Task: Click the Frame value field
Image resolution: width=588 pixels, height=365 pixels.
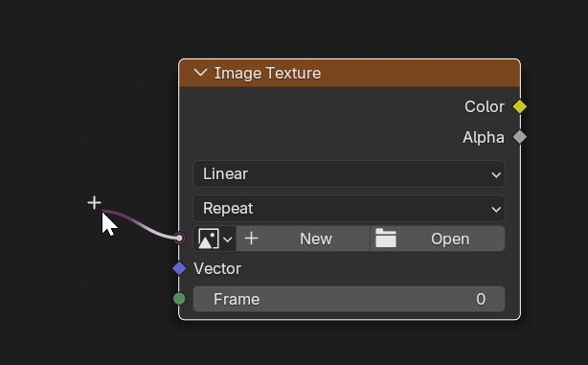Action: pyautogui.click(x=349, y=299)
